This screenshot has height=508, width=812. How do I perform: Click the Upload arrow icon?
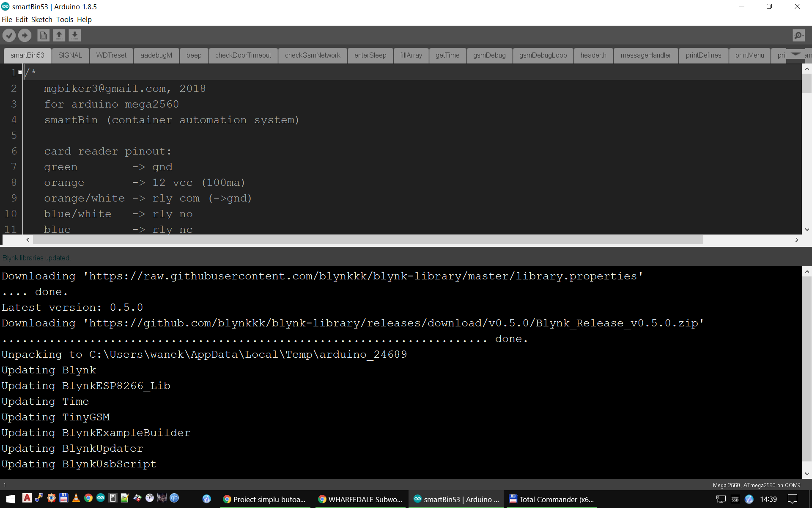tap(25, 35)
